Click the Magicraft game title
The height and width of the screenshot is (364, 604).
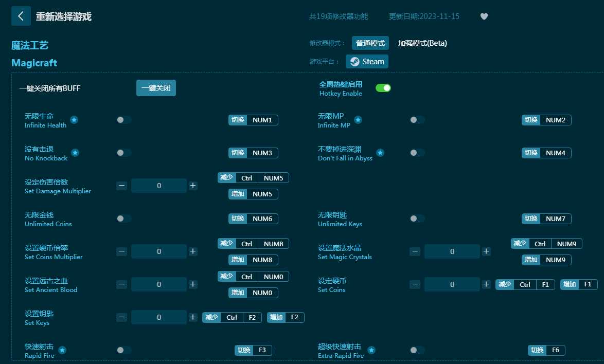tap(34, 63)
